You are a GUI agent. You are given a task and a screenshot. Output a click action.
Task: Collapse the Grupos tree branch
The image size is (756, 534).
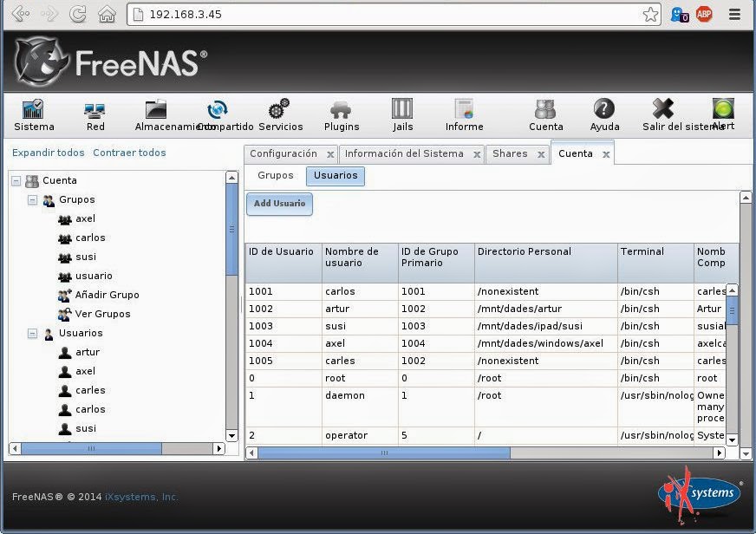click(x=31, y=199)
